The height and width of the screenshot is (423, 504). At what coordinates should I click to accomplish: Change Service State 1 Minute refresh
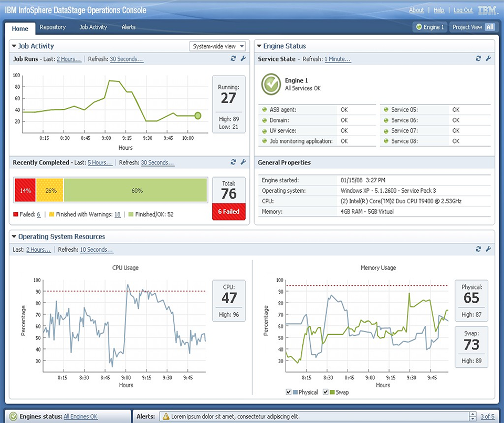click(x=338, y=59)
